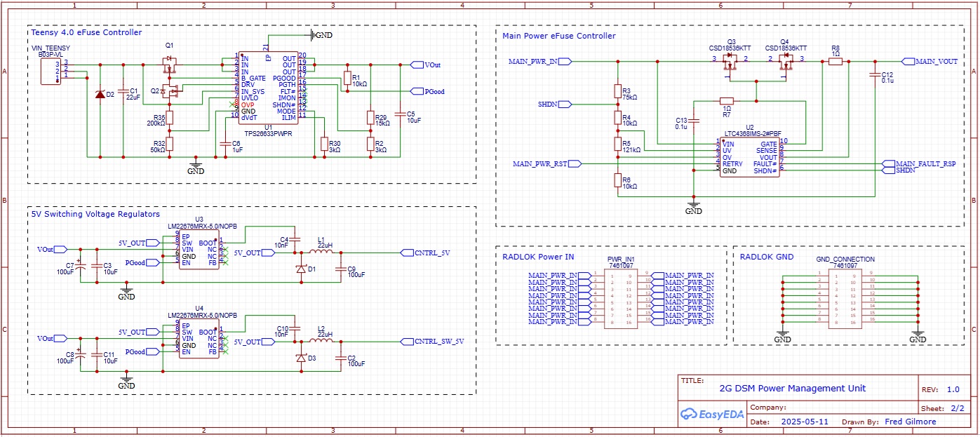Select the VOut output port near C5

(426, 65)
